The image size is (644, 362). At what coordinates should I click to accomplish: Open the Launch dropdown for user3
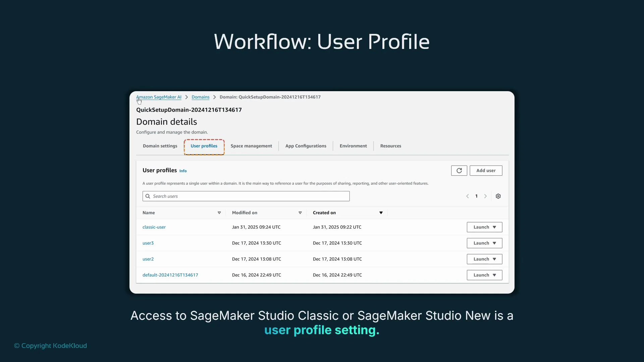(x=484, y=243)
